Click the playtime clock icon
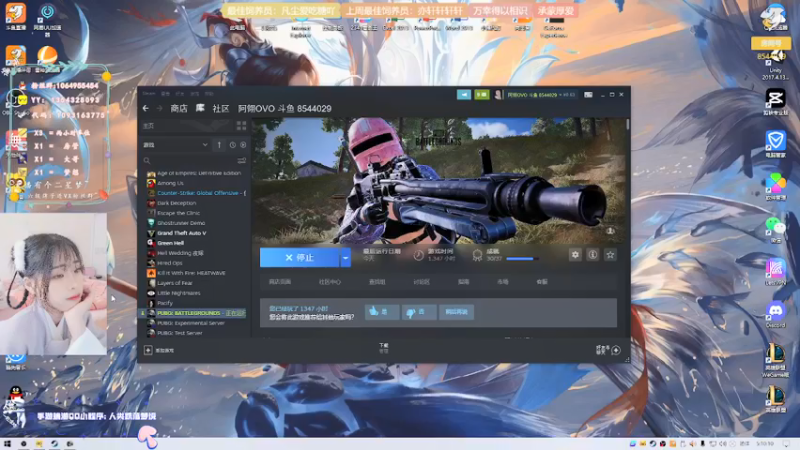The width and height of the screenshot is (800, 450). (418, 255)
